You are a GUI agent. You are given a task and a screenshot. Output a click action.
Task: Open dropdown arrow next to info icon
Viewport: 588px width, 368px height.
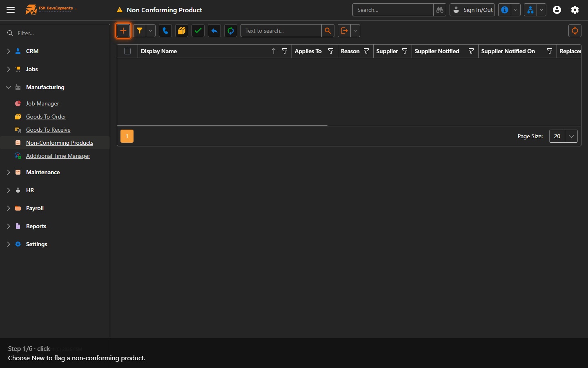click(x=516, y=10)
